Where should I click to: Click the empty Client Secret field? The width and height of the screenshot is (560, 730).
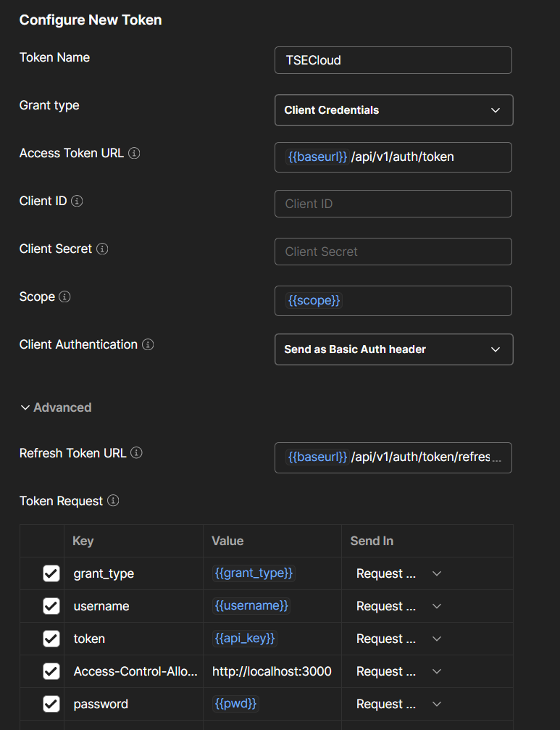[393, 252]
